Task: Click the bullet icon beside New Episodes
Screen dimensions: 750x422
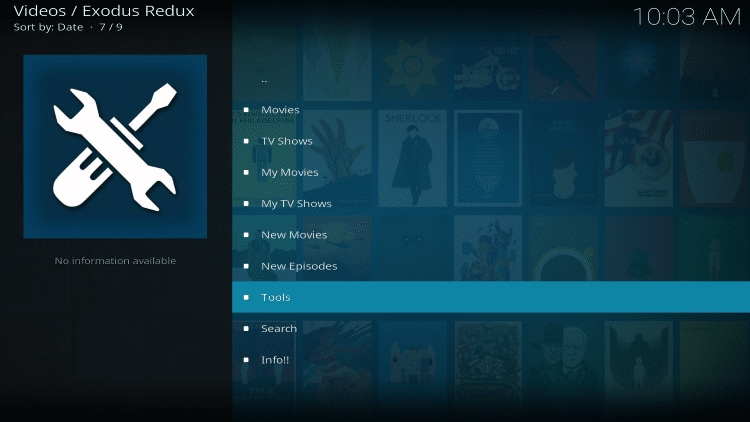Action: point(246,266)
